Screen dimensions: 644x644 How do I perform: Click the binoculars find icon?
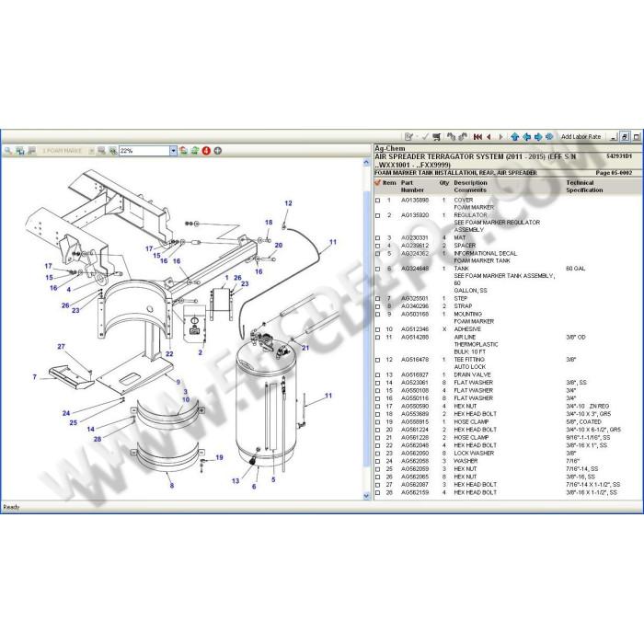point(451,137)
